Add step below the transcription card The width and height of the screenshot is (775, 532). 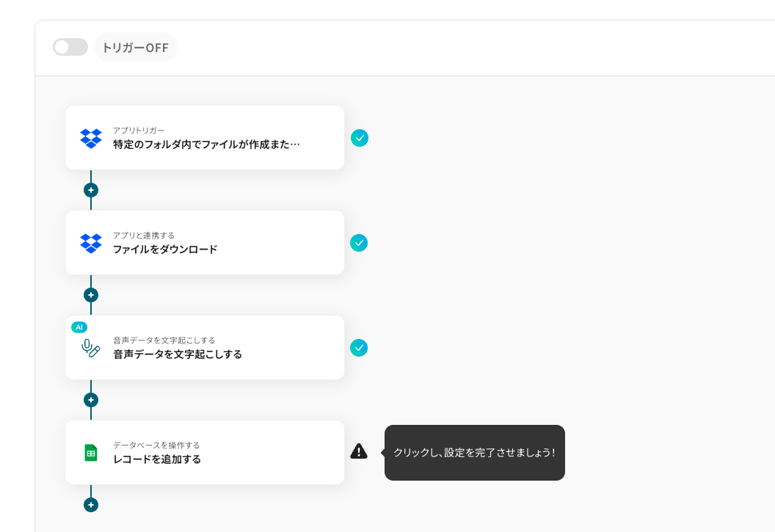click(91, 400)
